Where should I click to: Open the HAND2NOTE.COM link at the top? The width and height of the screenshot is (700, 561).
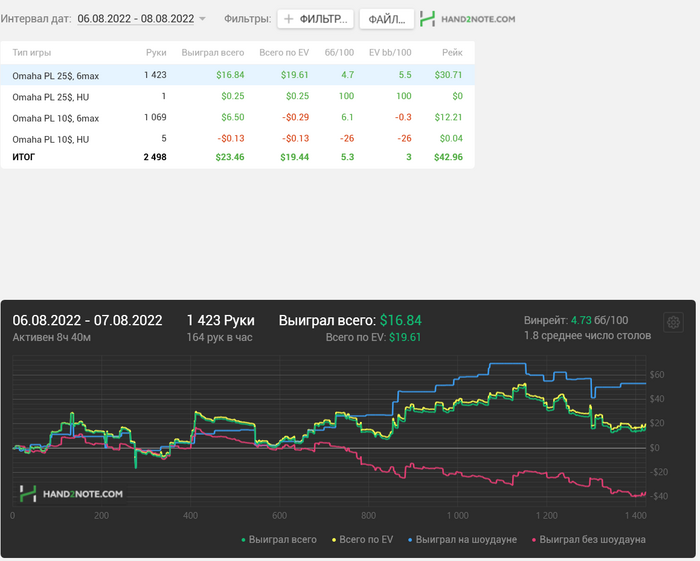click(478, 19)
